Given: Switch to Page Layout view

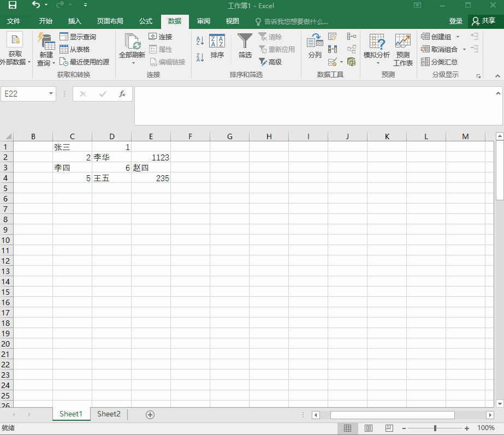Looking at the screenshot, I should 369,428.
